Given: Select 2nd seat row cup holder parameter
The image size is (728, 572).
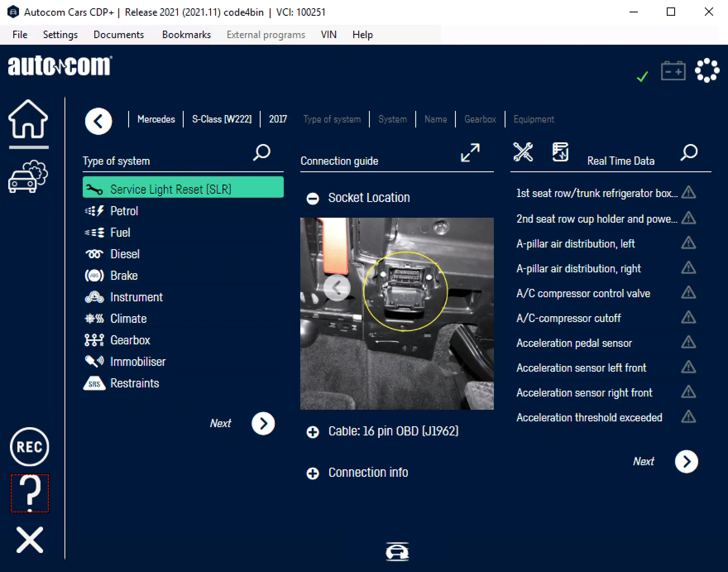Looking at the screenshot, I should coord(597,219).
